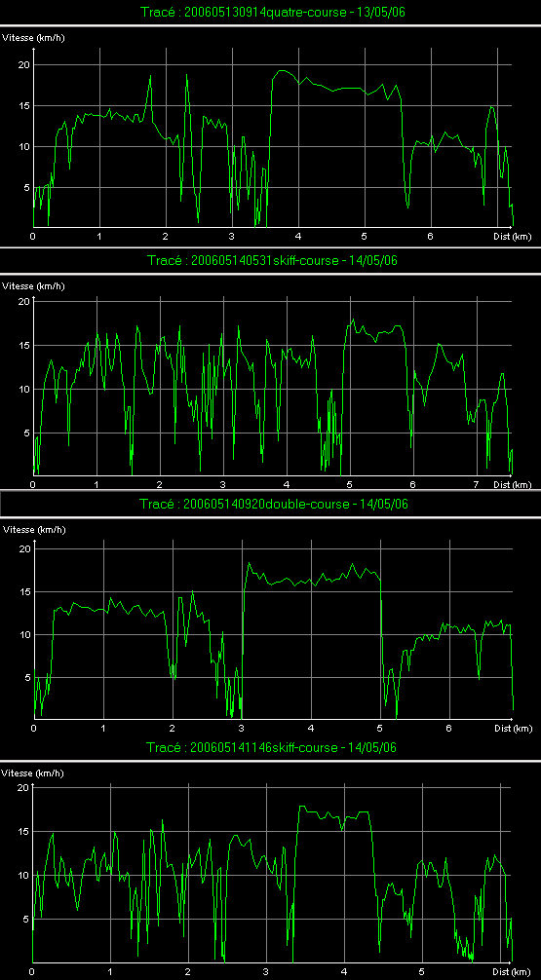Click 1146skiff-course speed plateau near 4 km
Image resolution: width=541 pixels, height=980 pixels.
[x=334, y=813]
